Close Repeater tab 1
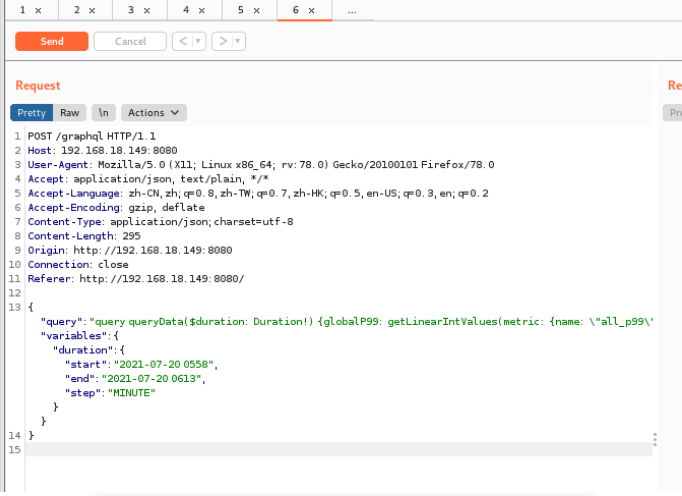The width and height of the screenshot is (682, 496). coord(38,10)
